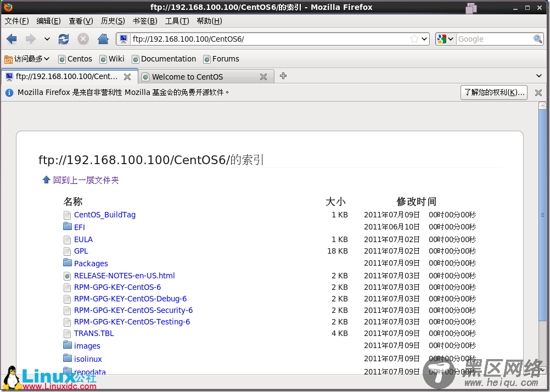Open the RPM-GPG-KEY-CentOS-6 file

click(117, 288)
